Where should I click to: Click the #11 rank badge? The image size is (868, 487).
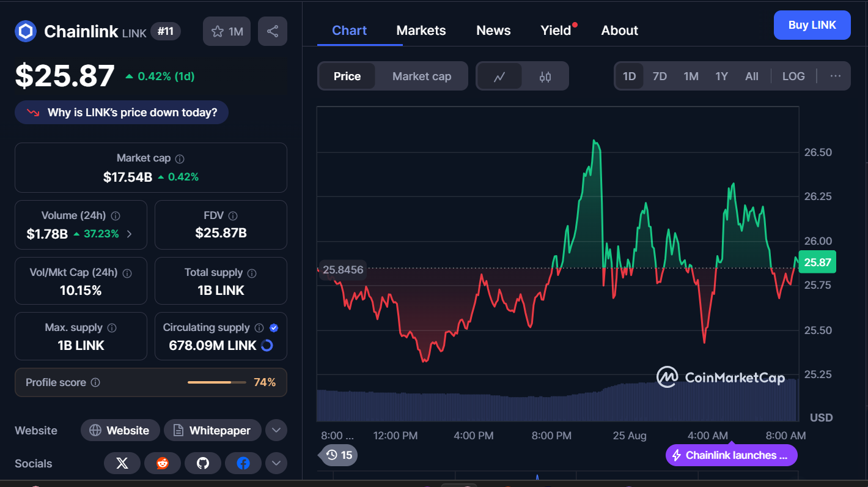(x=166, y=31)
